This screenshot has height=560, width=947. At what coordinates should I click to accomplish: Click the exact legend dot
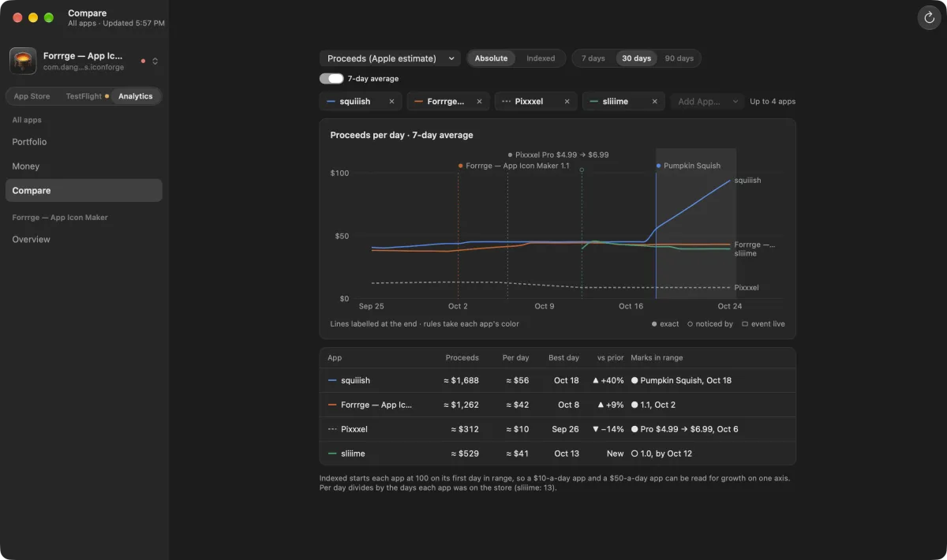(654, 324)
